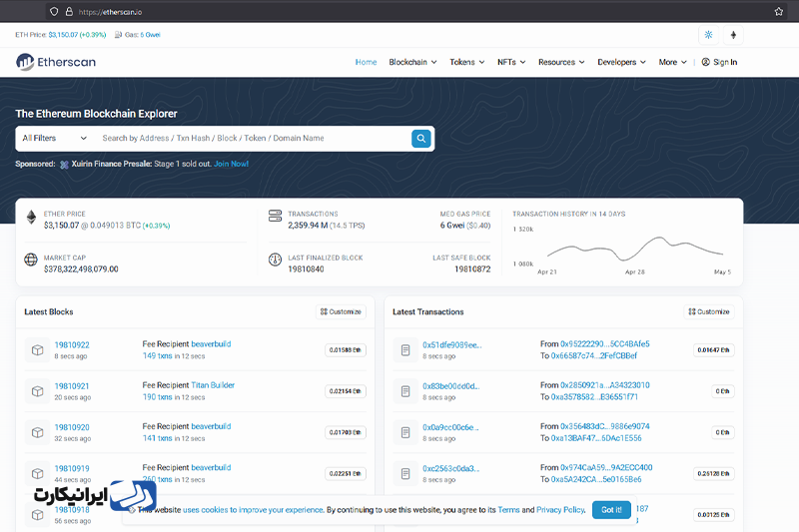
Task: Expand the Tokens menu
Action: [466, 62]
